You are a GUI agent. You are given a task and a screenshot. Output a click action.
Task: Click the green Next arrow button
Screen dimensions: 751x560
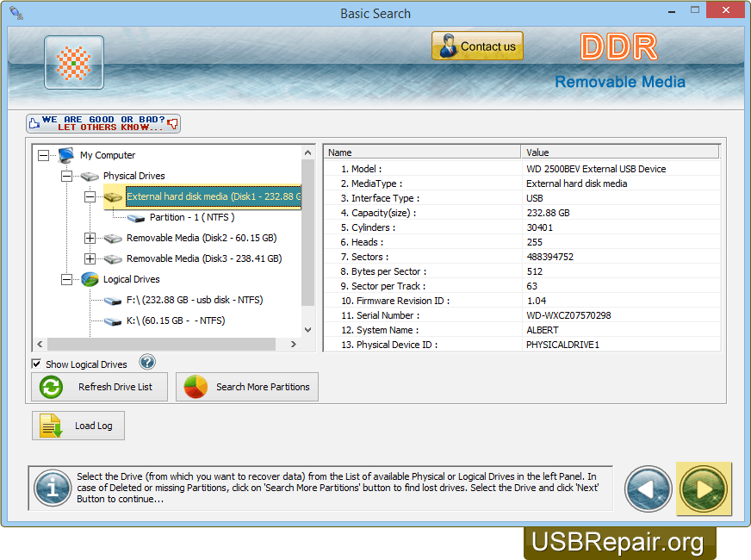704,488
